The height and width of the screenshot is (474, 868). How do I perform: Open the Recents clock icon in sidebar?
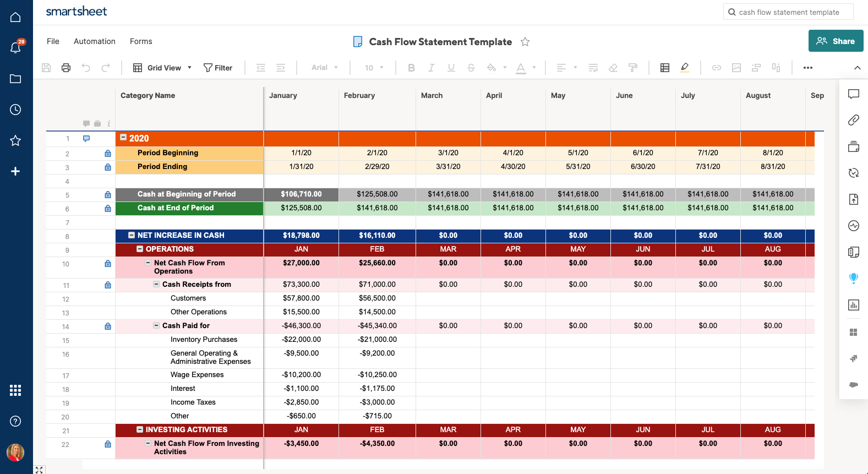point(15,110)
